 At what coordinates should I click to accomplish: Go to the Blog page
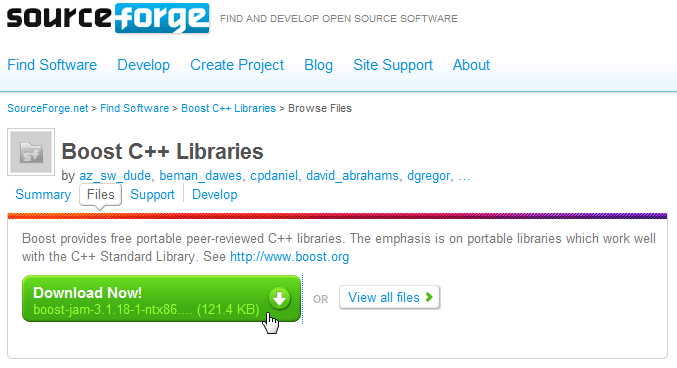tap(319, 65)
